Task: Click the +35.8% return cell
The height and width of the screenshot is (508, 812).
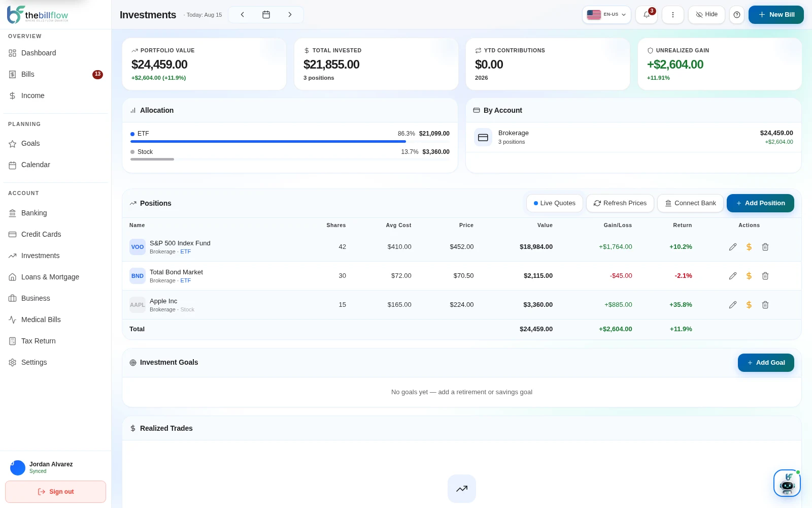Action: [681, 305]
